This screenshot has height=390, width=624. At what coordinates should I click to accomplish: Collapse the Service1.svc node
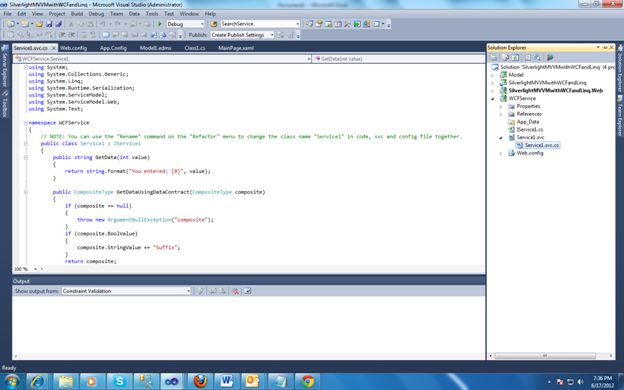click(x=501, y=137)
